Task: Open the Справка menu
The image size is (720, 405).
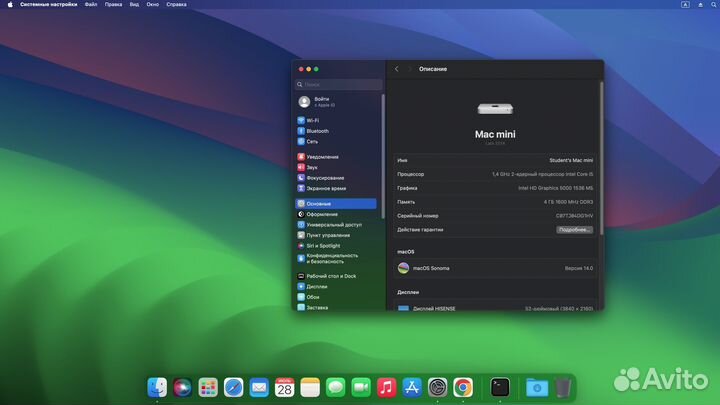Action: pyautogui.click(x=176, y=4)
